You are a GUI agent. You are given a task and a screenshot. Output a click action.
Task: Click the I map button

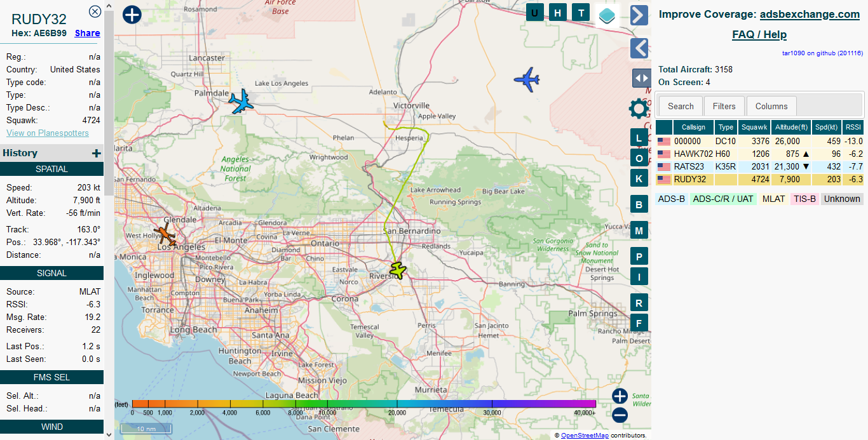coord(639,276)
